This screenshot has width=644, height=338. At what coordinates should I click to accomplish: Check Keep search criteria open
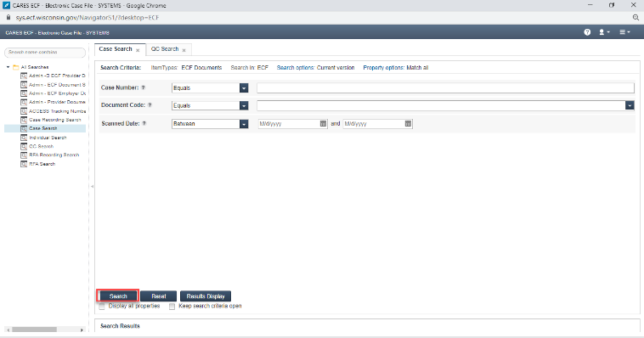[172, 307]
